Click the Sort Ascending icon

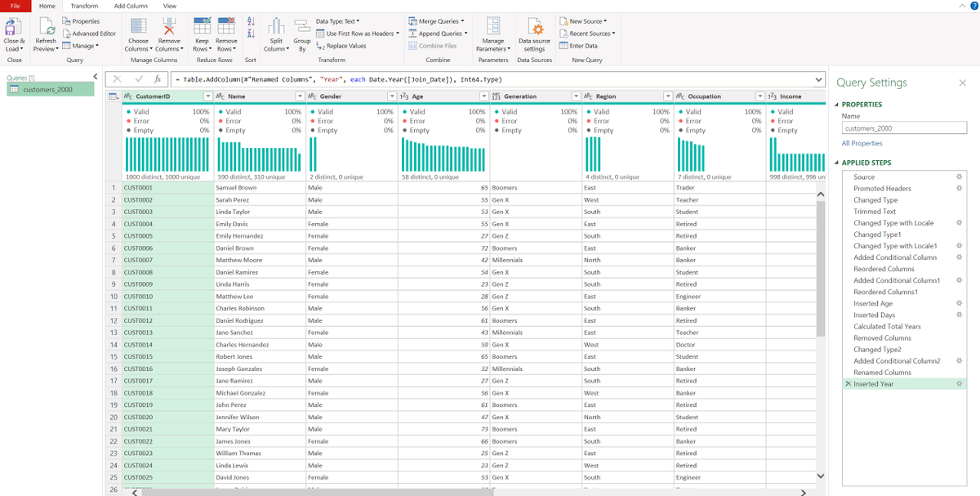pos(251,21)
